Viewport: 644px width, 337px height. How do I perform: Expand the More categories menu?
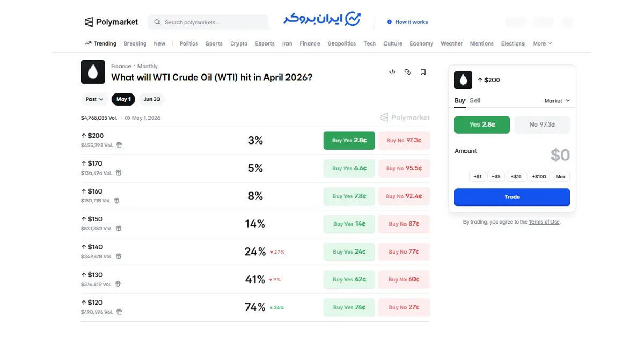pos(542,44)
